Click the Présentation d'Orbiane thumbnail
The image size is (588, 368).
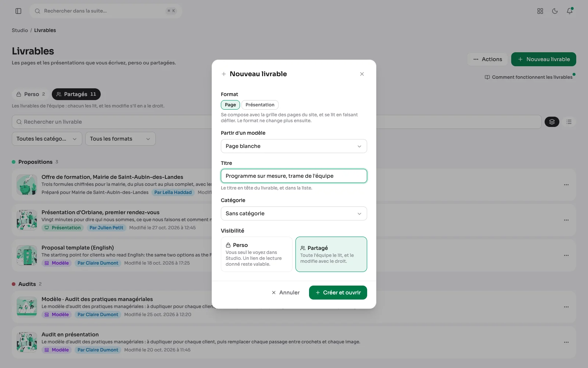point(27,220)
